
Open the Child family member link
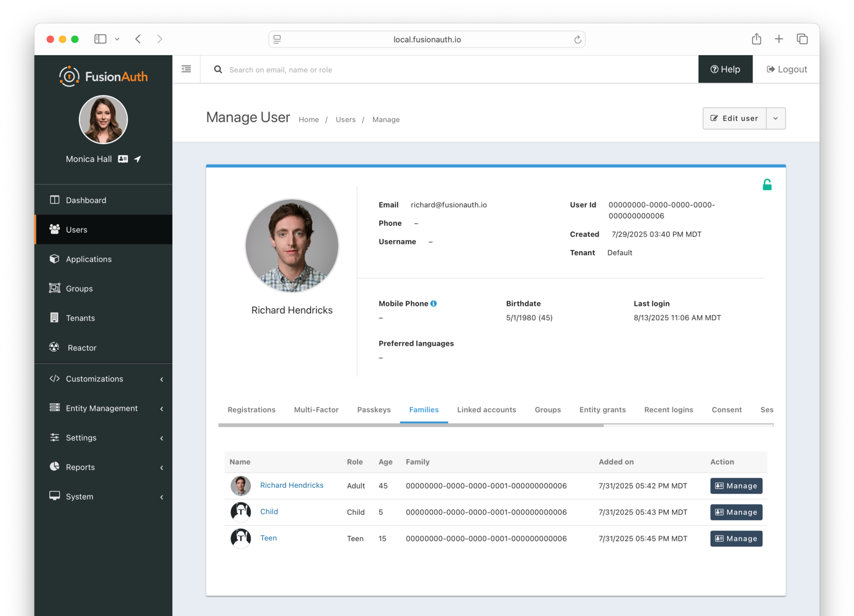(x=269, y=511)
